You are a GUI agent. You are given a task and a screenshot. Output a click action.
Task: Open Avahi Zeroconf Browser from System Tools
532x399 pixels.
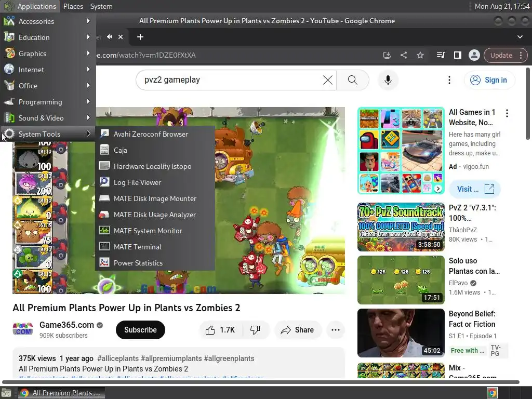pyautogui.click(x=155, y=134)
